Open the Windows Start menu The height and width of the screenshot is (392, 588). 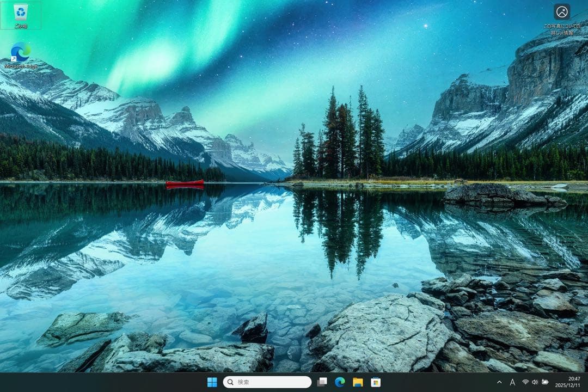[212, 382]
